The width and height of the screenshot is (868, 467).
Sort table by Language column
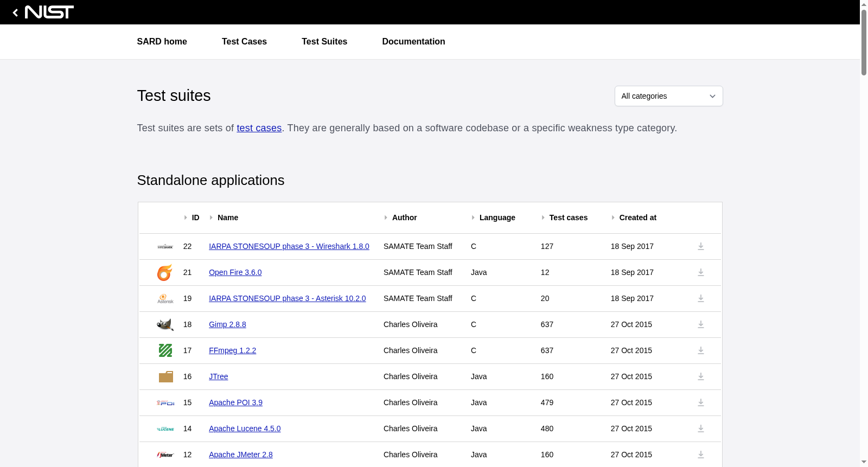pos(493,217)
